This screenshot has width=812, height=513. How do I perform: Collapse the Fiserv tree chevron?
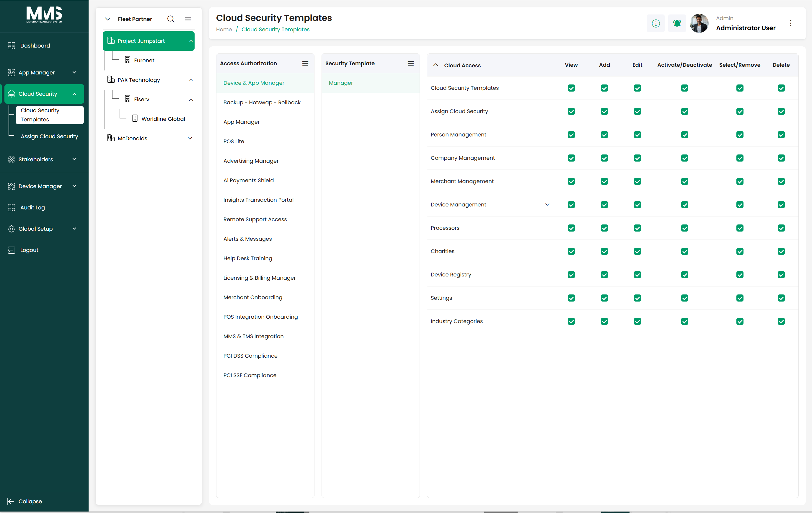click(191, 100)
